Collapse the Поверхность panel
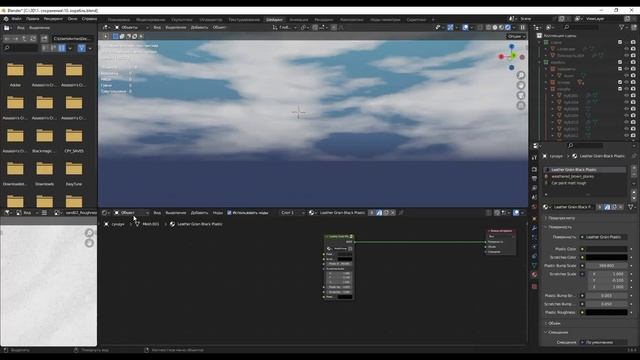Image resolution: width=640 pixels, height=360 pixels. click(x=560, y=227)
